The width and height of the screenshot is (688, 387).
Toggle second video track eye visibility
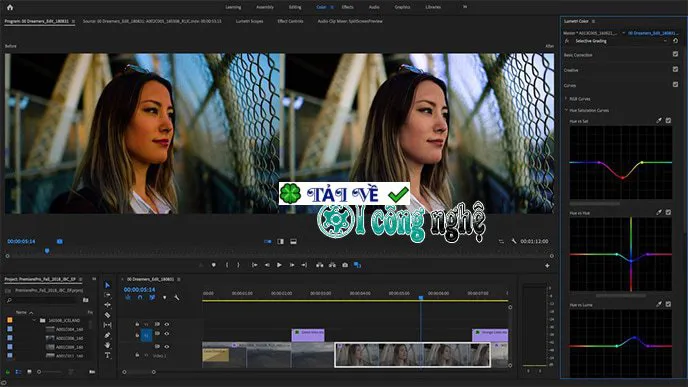coord(167,334)
